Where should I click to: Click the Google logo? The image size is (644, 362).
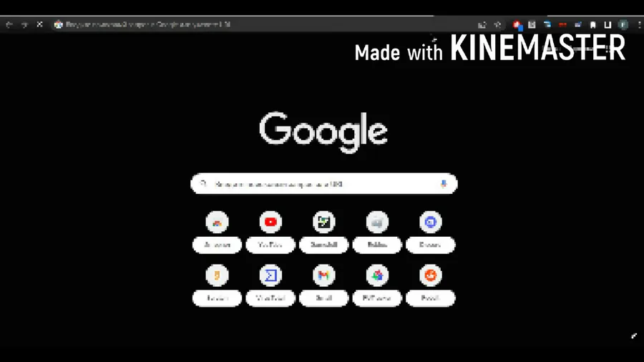click(x=323, y=132)
